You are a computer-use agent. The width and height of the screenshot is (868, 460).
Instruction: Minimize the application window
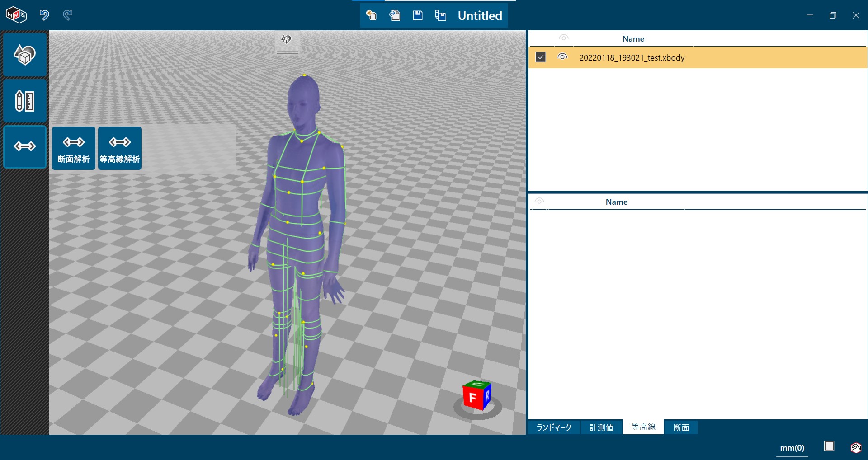(810, 15)
